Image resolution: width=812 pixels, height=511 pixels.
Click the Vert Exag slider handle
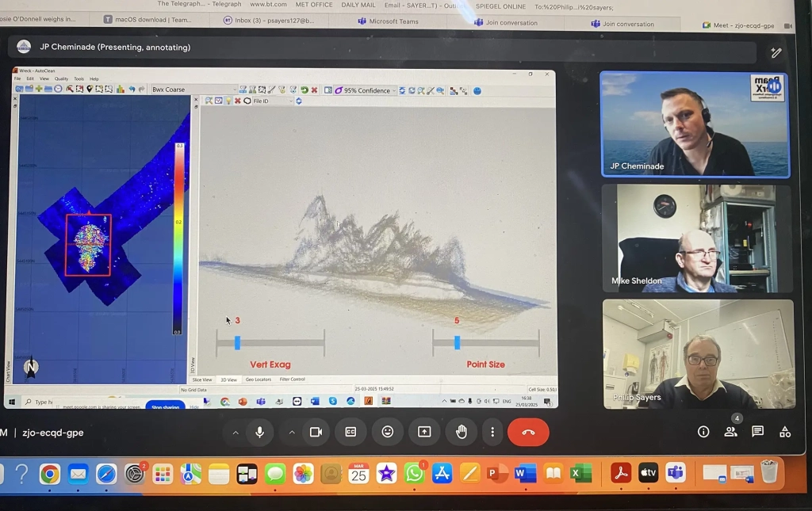[x=237, y=342]
